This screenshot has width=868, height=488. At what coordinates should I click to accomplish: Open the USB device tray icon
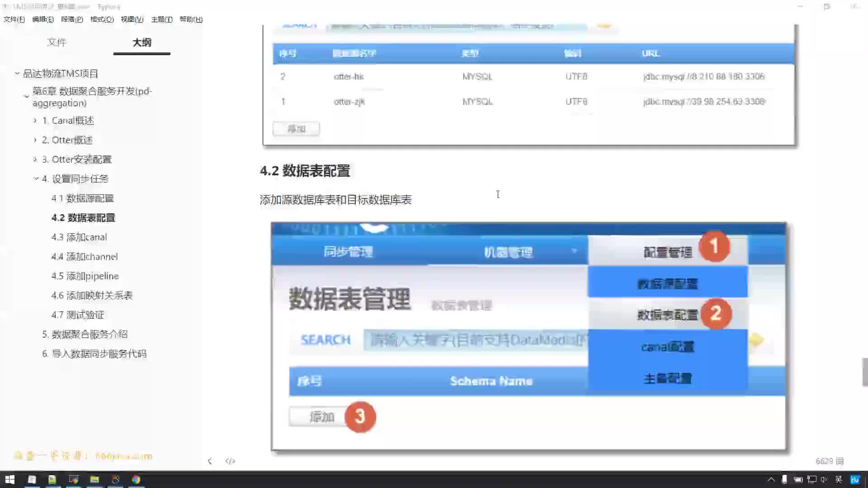coord(785,479)
